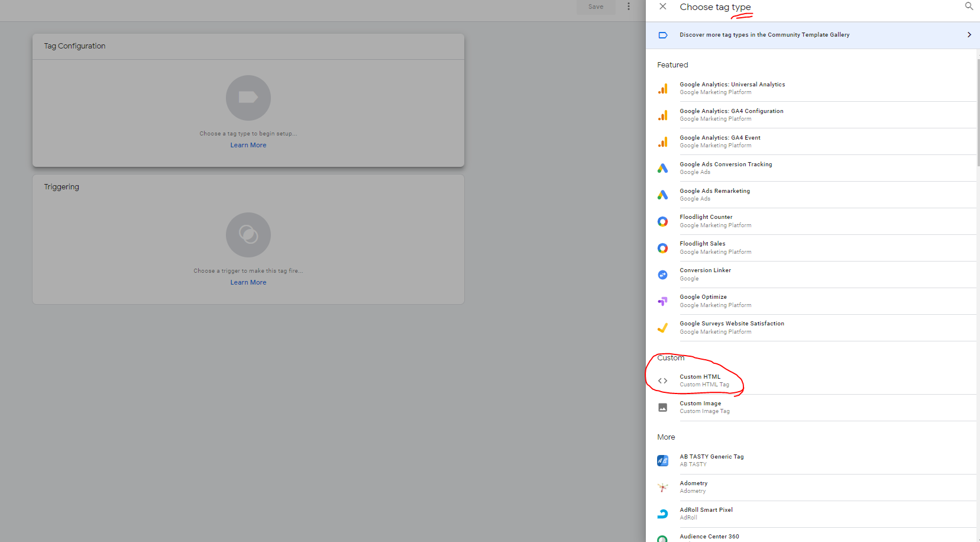980x542 pixels.
Task: Click the Save button in the header
Action: tap(596, 7)
